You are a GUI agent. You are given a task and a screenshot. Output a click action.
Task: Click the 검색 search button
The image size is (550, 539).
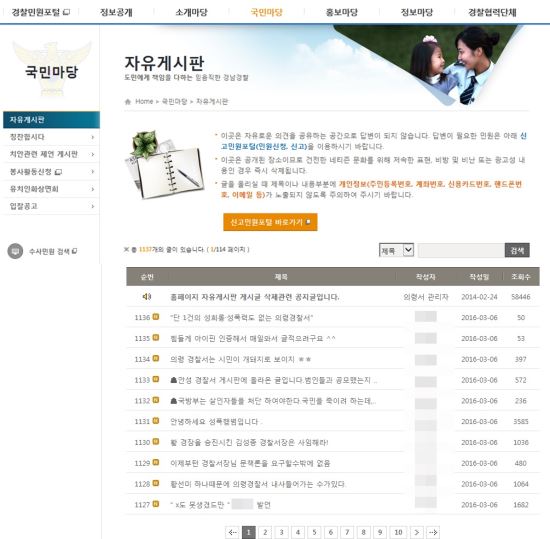point(517,250)
